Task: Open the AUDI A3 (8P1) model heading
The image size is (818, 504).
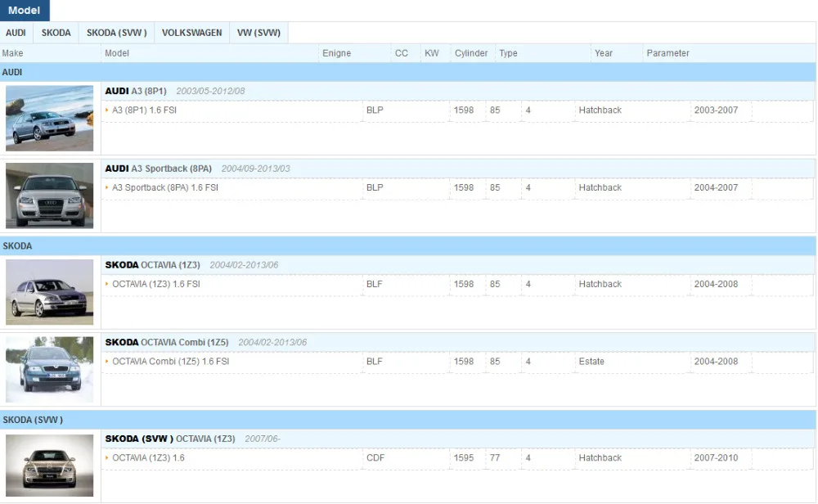Action: click(136, 91)
